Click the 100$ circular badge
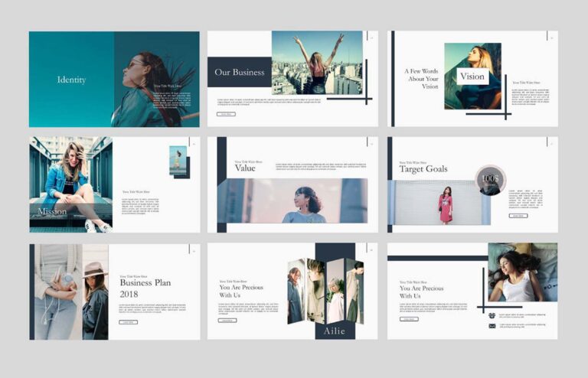 pos(490,179)
